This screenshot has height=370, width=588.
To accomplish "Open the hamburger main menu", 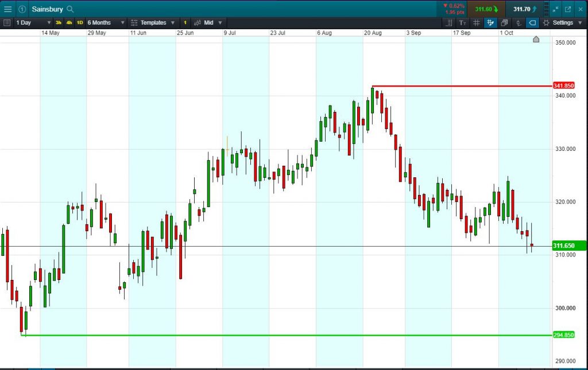I will [x=7, y=9].
